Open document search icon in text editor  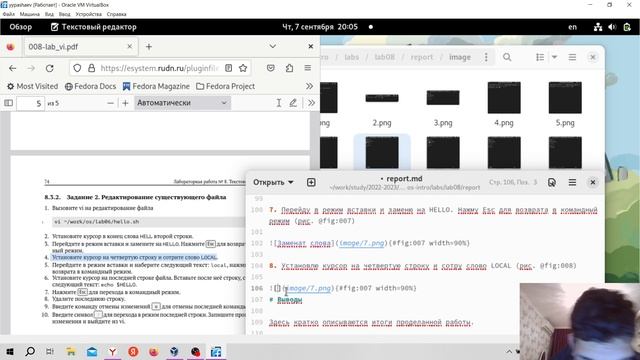click(x=551, y=182)
